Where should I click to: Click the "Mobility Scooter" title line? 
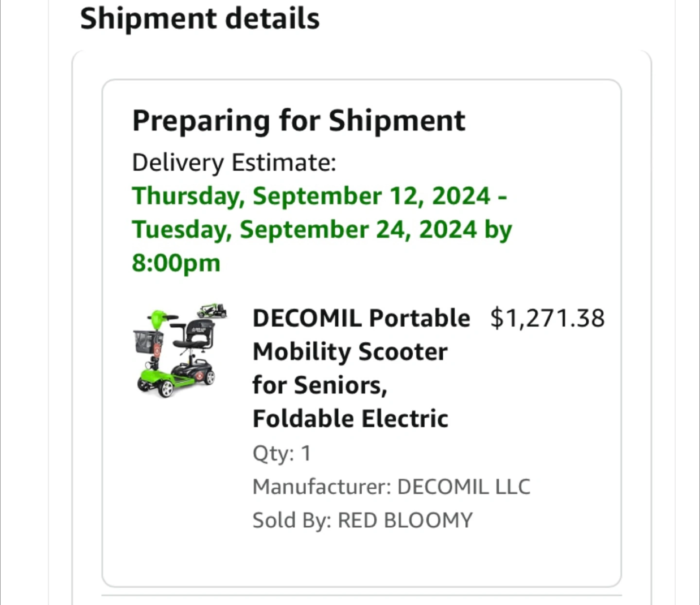(350, 352)
